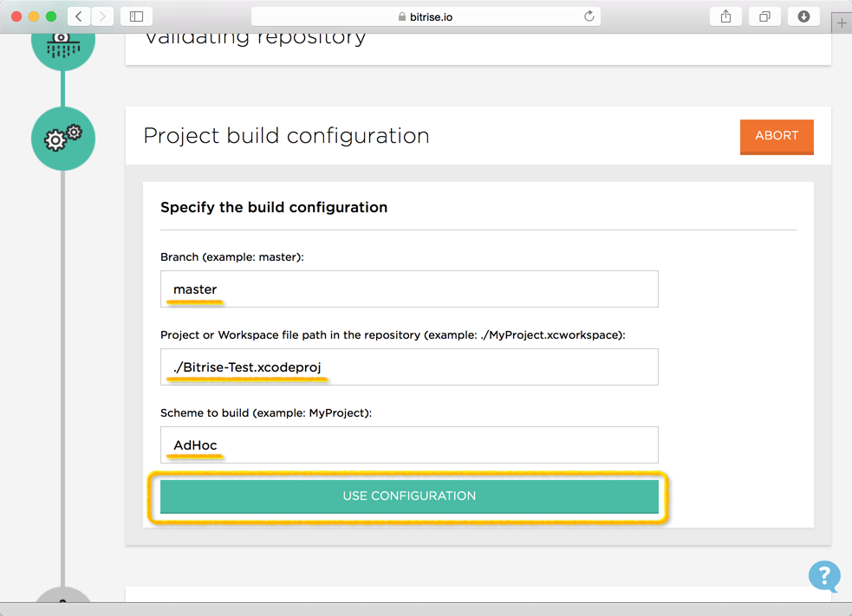Click Safari's forward navigation arrow
The image size is (852, 616).
pos(102,16)
